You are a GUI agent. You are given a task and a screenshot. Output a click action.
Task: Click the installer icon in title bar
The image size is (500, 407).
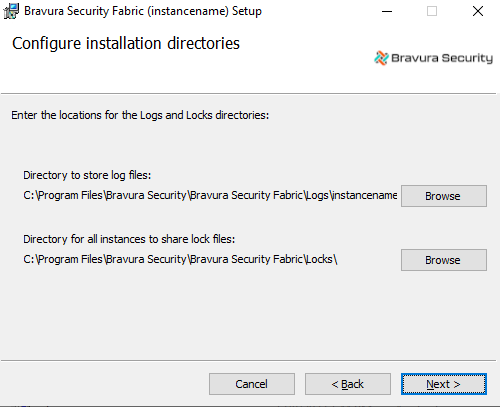pyautogui.click(x=11, y=11)
